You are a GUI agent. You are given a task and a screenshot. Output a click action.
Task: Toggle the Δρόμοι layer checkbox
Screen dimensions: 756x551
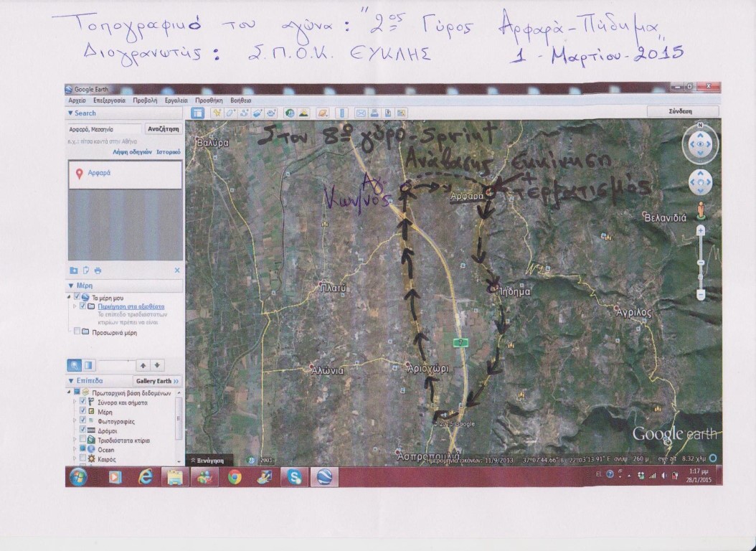[x=82, y=430]
